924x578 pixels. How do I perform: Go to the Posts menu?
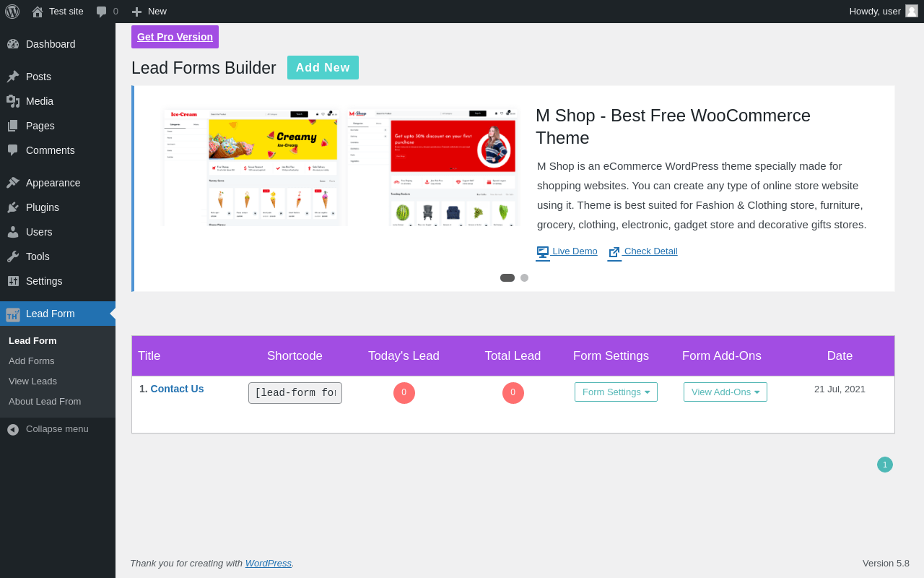click(x=58, y=77)
